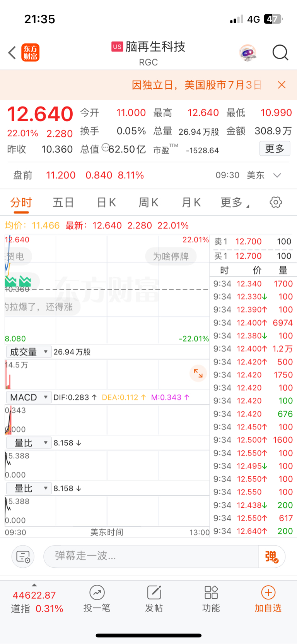
Task: Switch to the 五日 tab
Action: click(x=63, y=203)
